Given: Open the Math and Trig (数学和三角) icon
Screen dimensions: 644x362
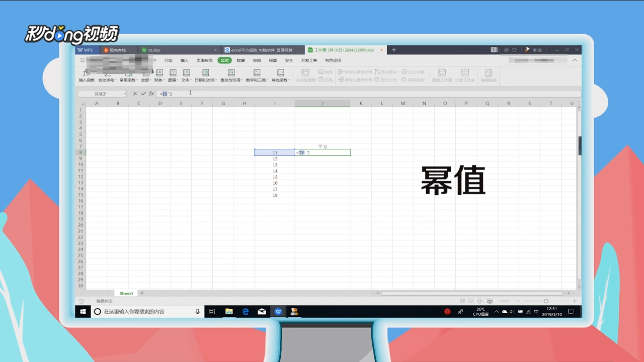Looking at the screenshot, I should point(257,73).
